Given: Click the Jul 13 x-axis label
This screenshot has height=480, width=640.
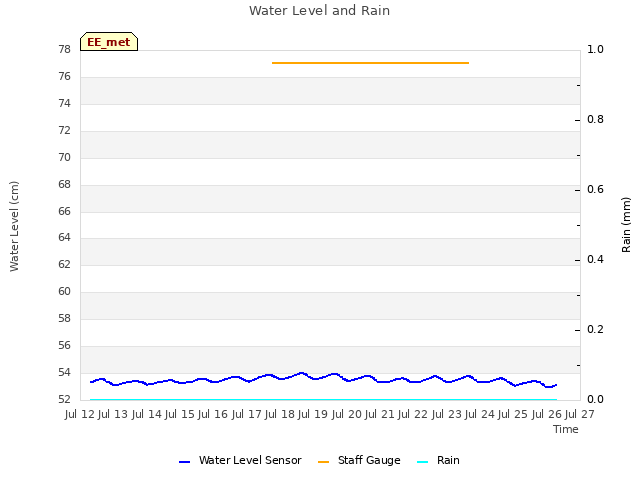Looking at the screenshot, I should (113, 414).
